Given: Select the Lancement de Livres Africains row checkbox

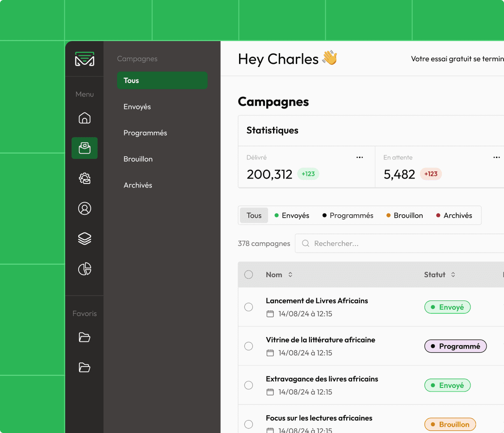Looking at the screenshot, I should point(248,307).
